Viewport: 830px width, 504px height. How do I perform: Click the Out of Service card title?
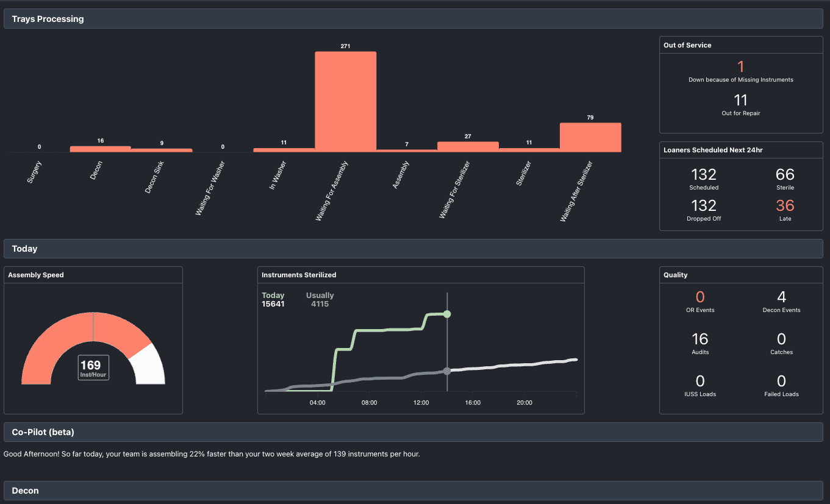coord(687,45)
